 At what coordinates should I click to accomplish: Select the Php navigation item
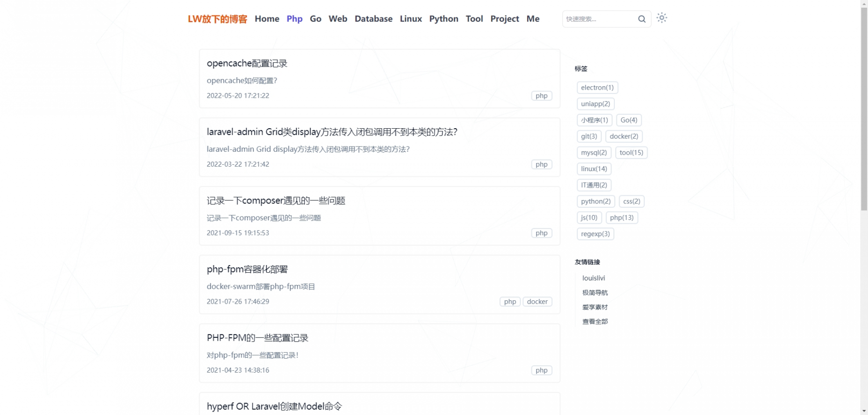[x=295, y=19]
